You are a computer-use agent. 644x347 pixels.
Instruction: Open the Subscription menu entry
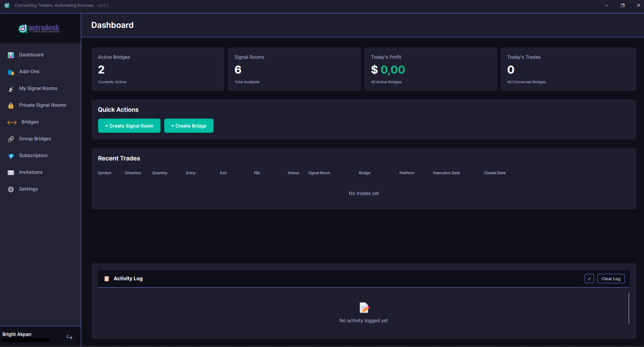pos(33,155)
